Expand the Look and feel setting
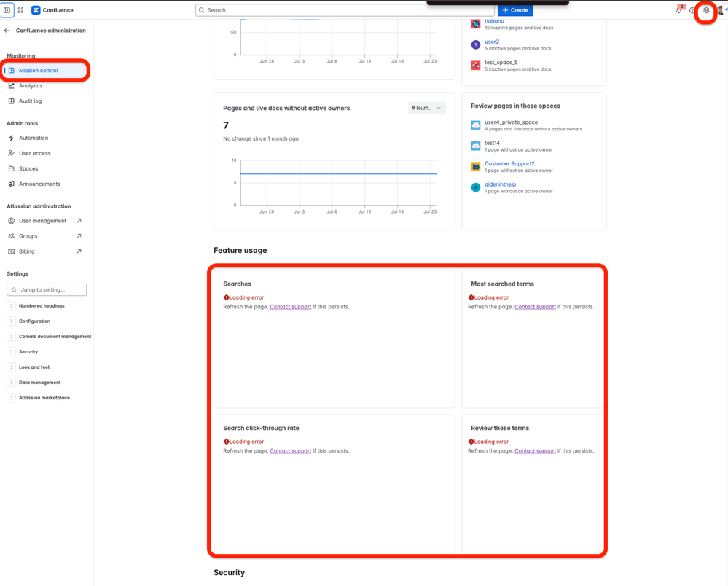This screenshot has height=586, width=728. [12, 367]
